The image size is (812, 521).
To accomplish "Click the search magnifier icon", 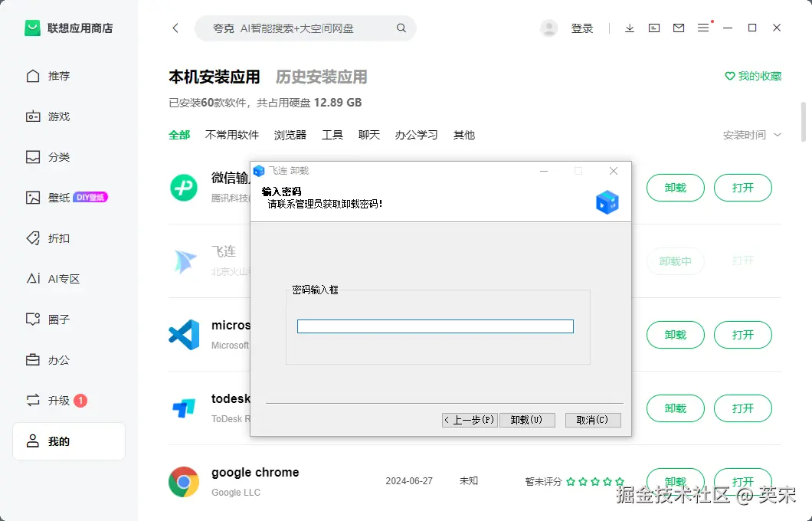I will pos(401,28).
